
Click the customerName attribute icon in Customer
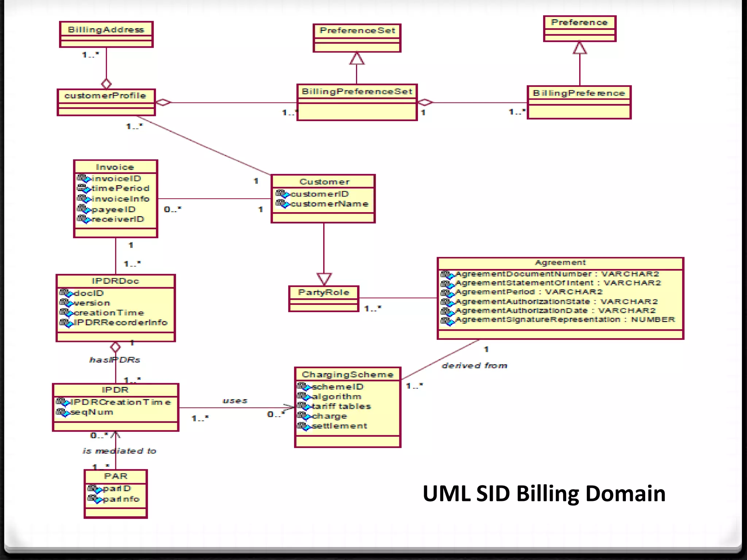tap(282, 203)
